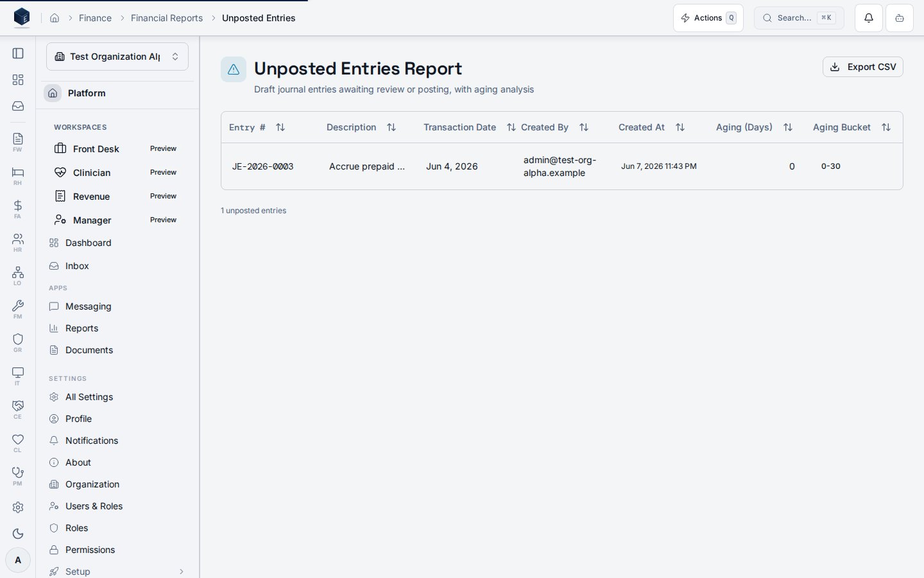Open Documents app
This screenshot has height=578, width=924.
[117, 350]
